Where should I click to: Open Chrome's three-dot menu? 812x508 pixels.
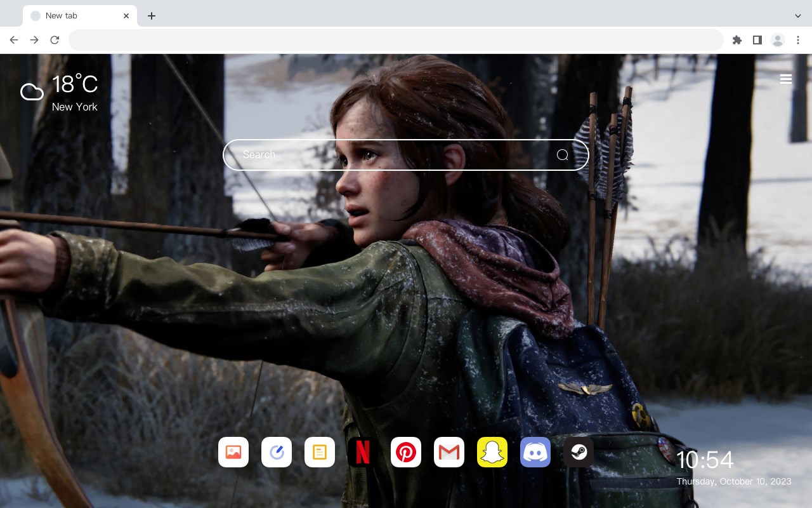(798, 40)
